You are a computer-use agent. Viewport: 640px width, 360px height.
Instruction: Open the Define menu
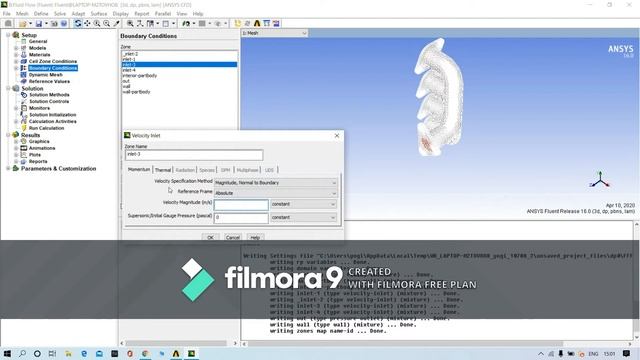41,13
